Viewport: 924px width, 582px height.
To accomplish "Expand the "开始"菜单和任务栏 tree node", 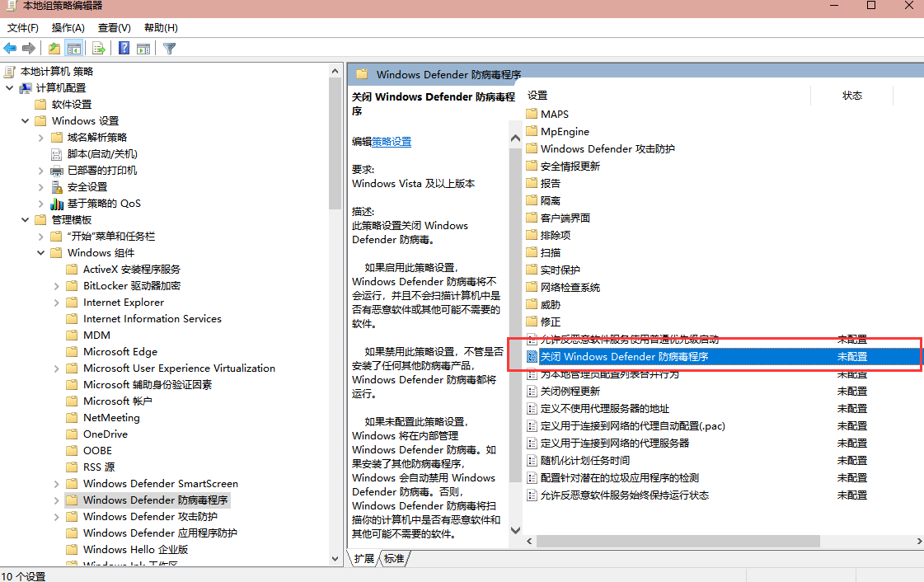I will click(x=40, y=237).
